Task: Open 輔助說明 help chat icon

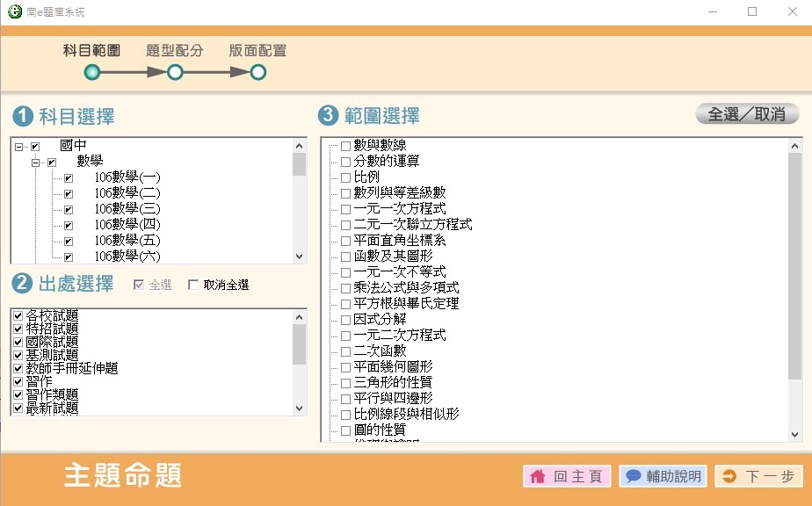Action: tap(633, 477)
